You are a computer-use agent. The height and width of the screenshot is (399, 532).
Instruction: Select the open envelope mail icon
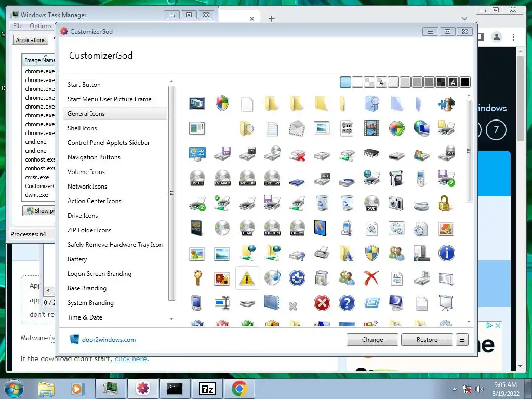[297, 129]
